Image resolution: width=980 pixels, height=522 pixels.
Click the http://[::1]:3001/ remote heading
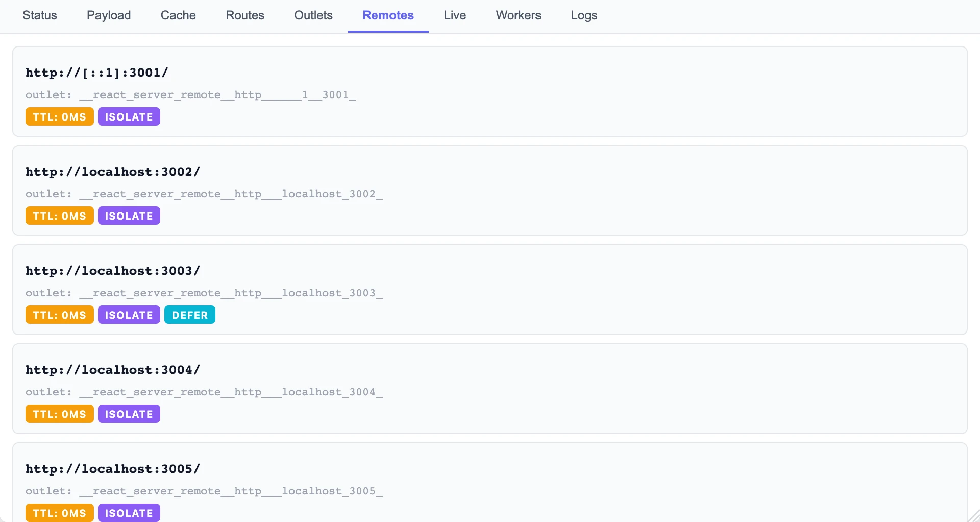pos(97,73)
